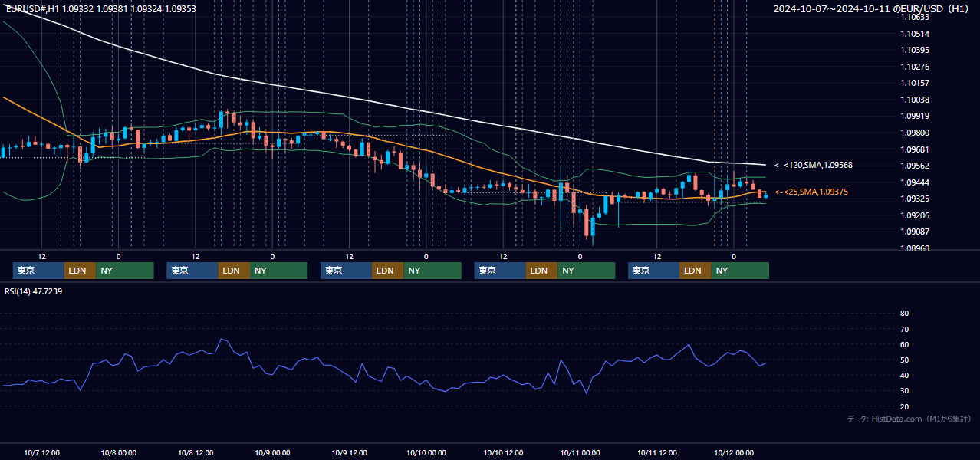This screenshot has height=460, width=980.
Task: Select the 東京 session box above 10/7 12:00
Action: click(38, 271)
